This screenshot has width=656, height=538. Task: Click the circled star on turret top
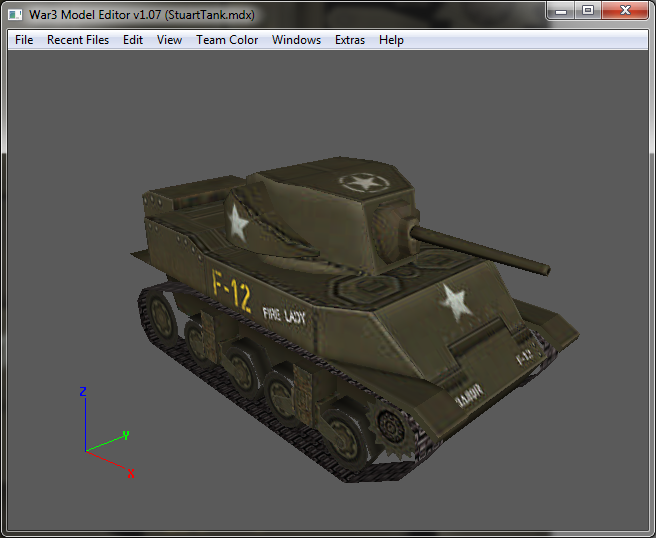pos(364,183)
